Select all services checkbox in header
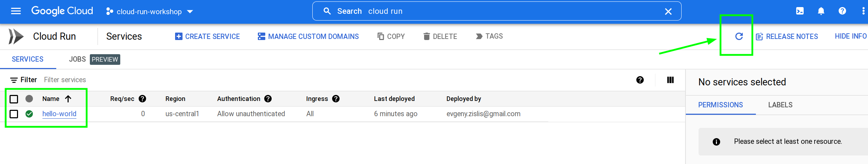The width and height of the screenshot is (868, 164). coord(14,99)
